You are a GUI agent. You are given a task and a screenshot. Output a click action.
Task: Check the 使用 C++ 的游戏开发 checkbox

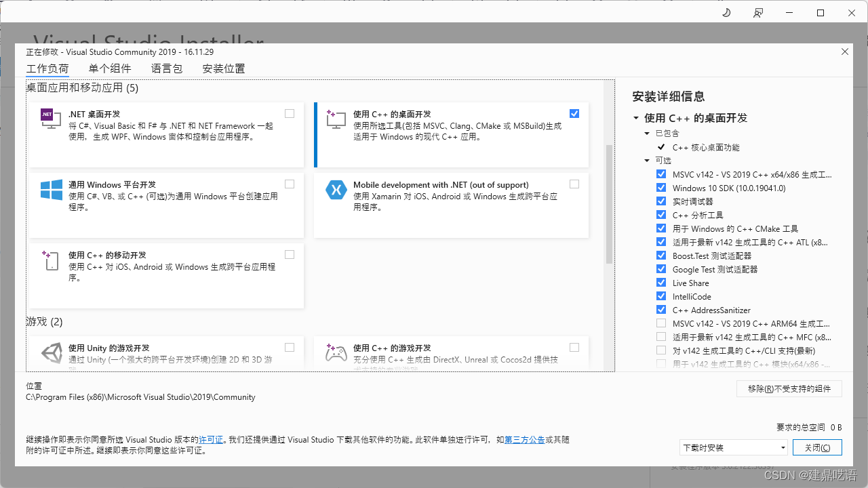pos(574,348)
